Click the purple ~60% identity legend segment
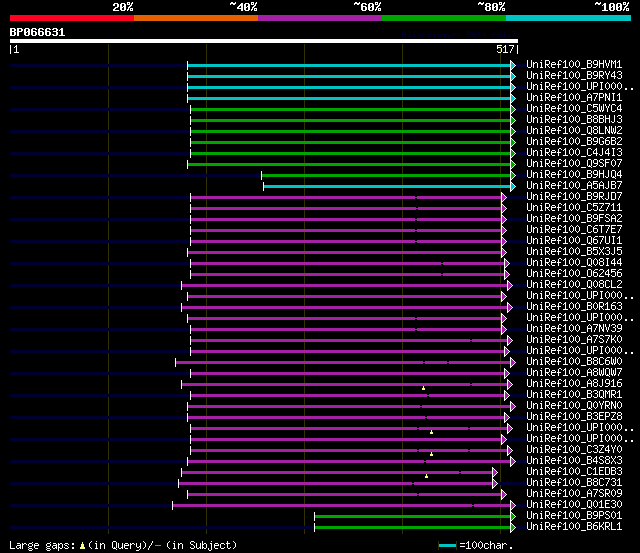This screenshot has height=553, width=640. coord(320,18)
